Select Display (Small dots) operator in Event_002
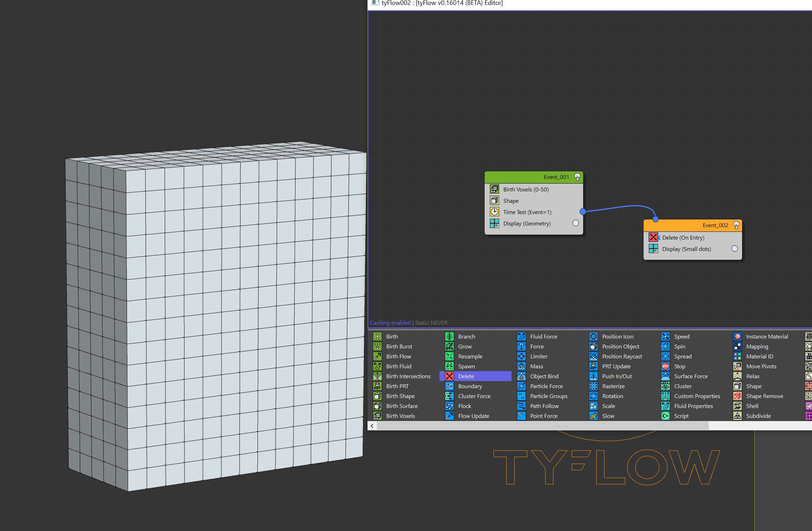The height and width of the screenshot is (531, 812). pos(693,249)
